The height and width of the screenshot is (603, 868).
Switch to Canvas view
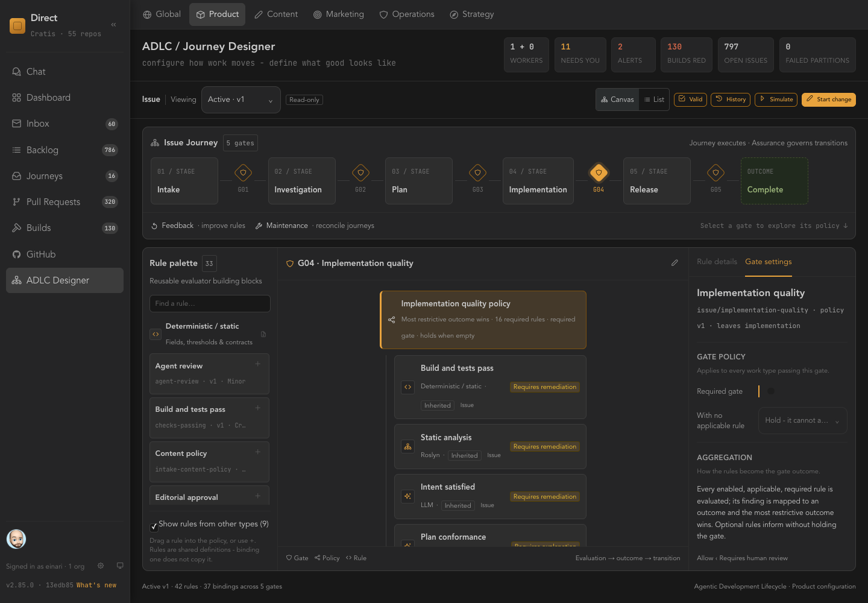(x=618, y=99)
